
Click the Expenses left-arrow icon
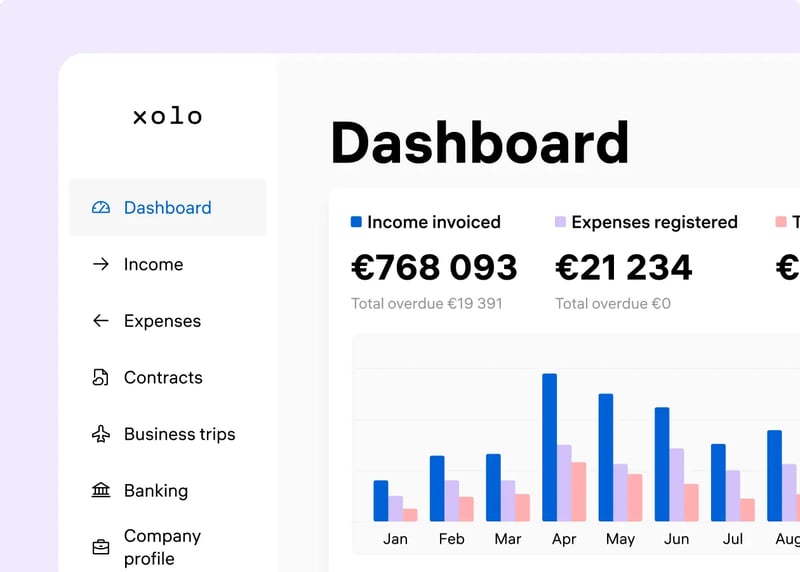[100, 321]
